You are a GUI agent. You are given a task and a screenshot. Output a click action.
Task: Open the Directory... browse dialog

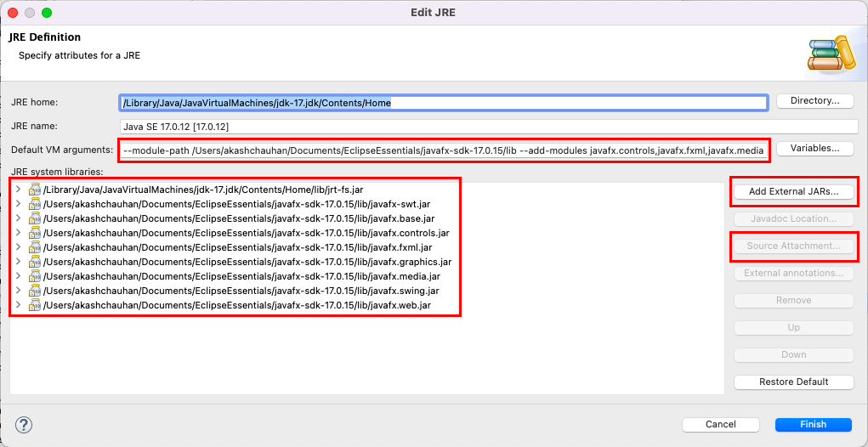coord(814,100)
